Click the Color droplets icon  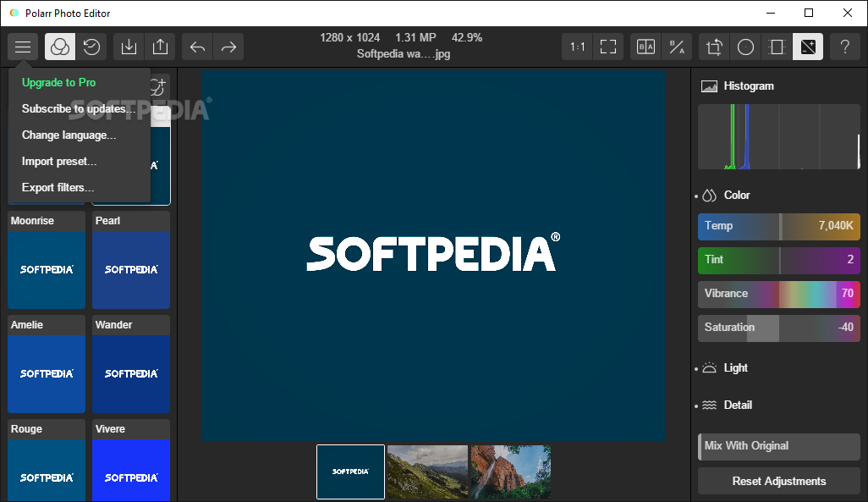pos(709,195)
